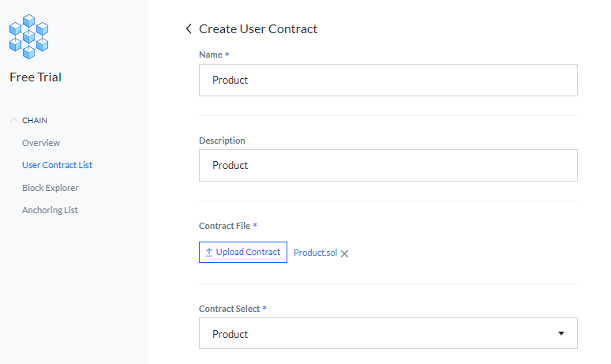Click the upload arrow icon for contract file
Screen dimensions: 611x364
(209, 253)
